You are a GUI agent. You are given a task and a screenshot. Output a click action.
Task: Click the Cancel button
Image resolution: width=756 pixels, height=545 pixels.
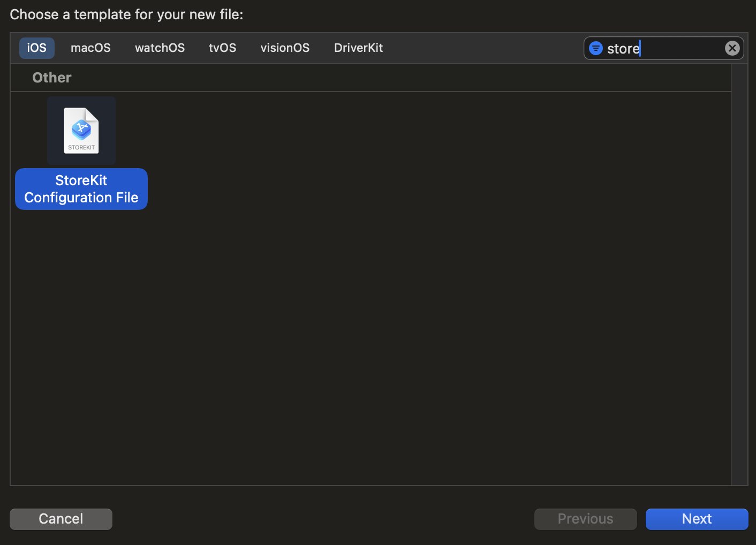61,519
